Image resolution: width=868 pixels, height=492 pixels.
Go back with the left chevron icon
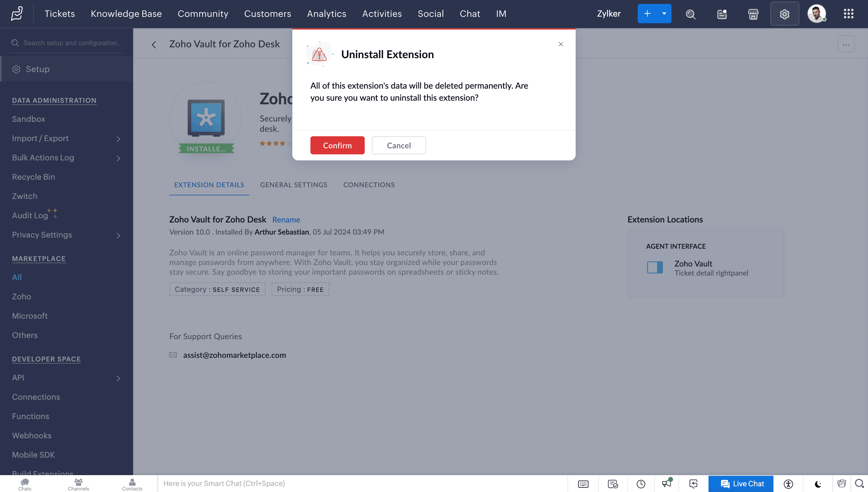pyautogui.click(x=154, y=45)
